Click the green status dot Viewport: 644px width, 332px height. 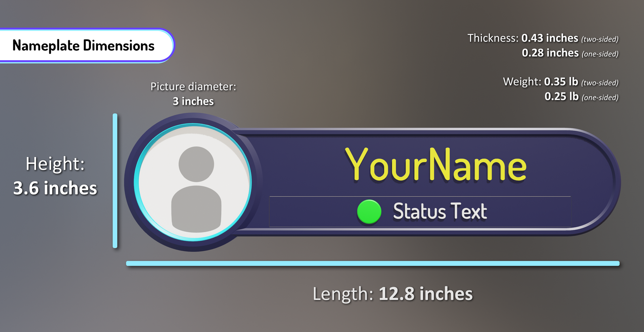[x=369, y=212]
